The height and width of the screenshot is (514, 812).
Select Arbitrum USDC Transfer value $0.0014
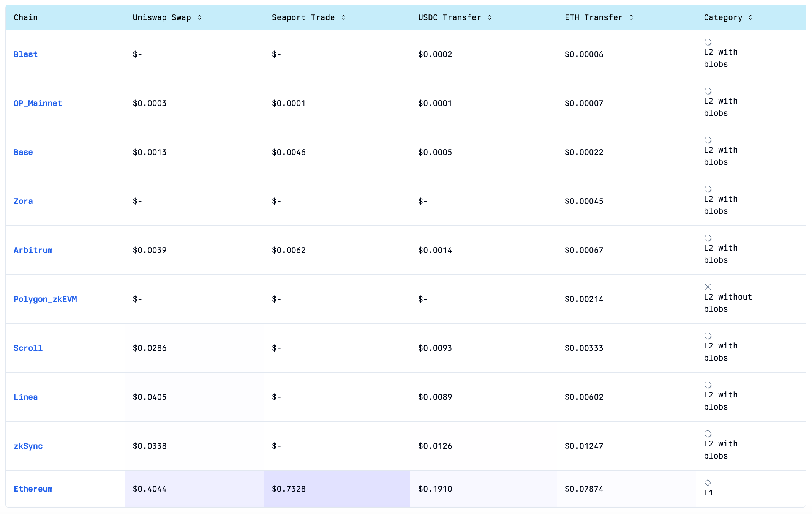tap(435, 250)
